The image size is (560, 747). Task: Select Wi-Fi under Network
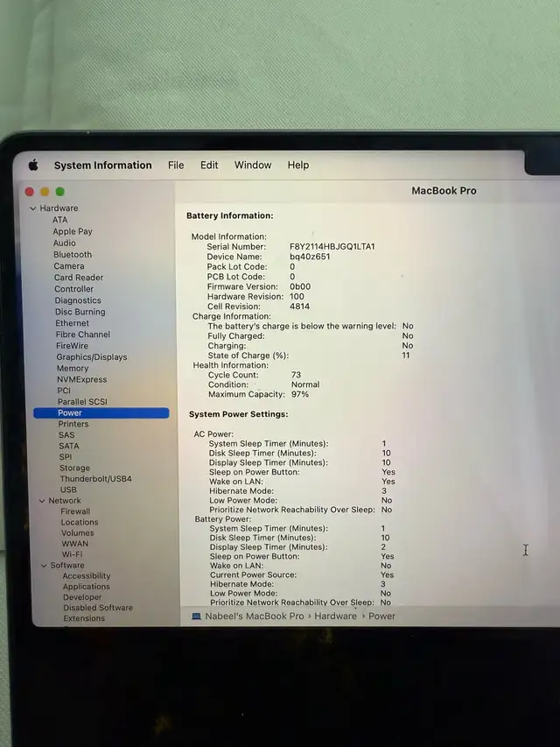point(72,554)
